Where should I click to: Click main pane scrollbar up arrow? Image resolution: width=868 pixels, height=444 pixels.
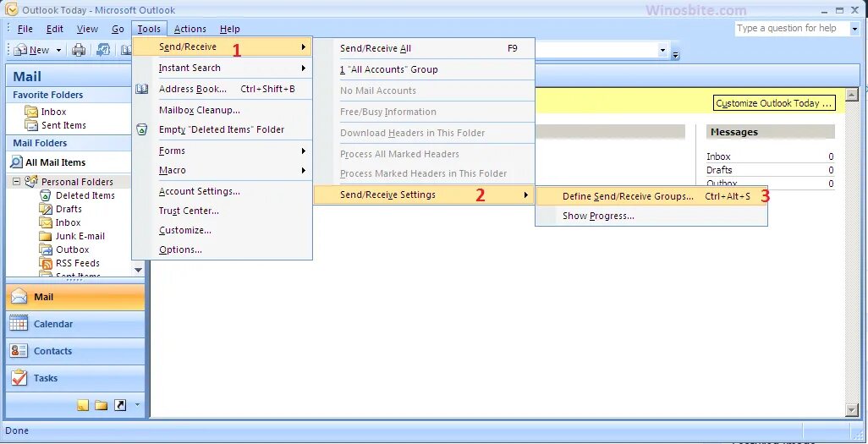click(853, 94)
